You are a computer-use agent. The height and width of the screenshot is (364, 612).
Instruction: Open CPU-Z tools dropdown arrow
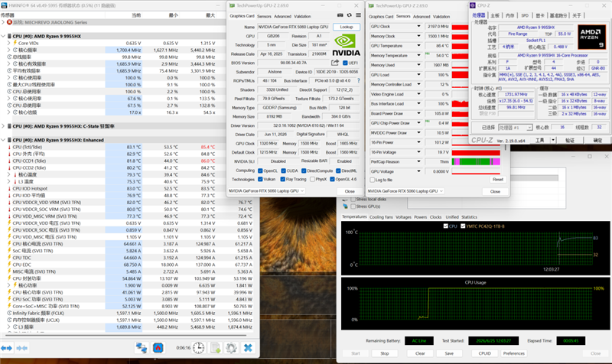(553, 140)
